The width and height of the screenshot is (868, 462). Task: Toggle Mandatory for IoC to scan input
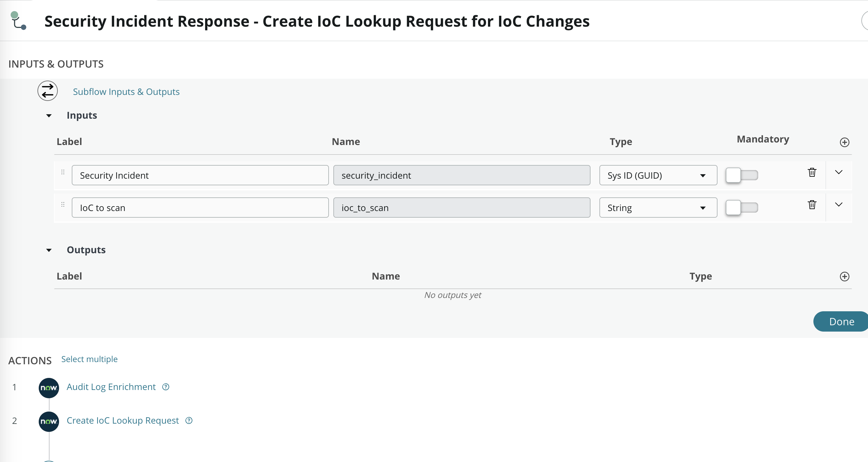(x=742, y=208)
